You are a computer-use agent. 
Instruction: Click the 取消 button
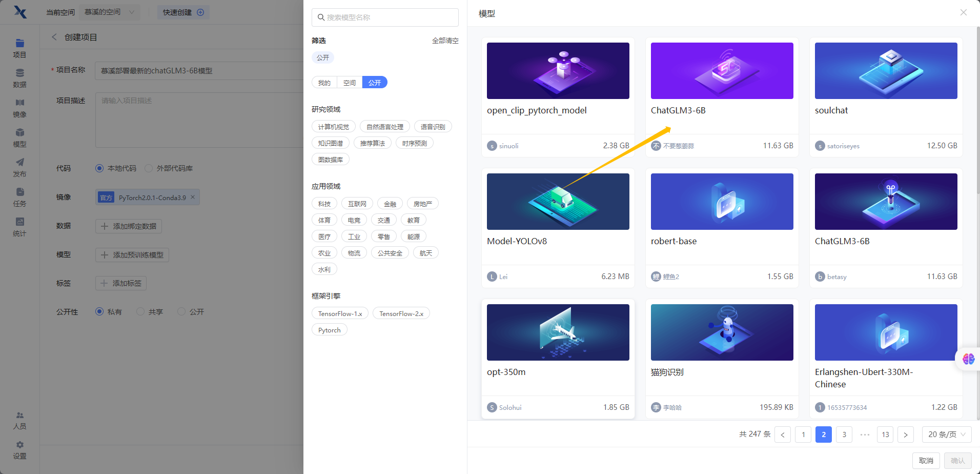[x=926, y=461]
